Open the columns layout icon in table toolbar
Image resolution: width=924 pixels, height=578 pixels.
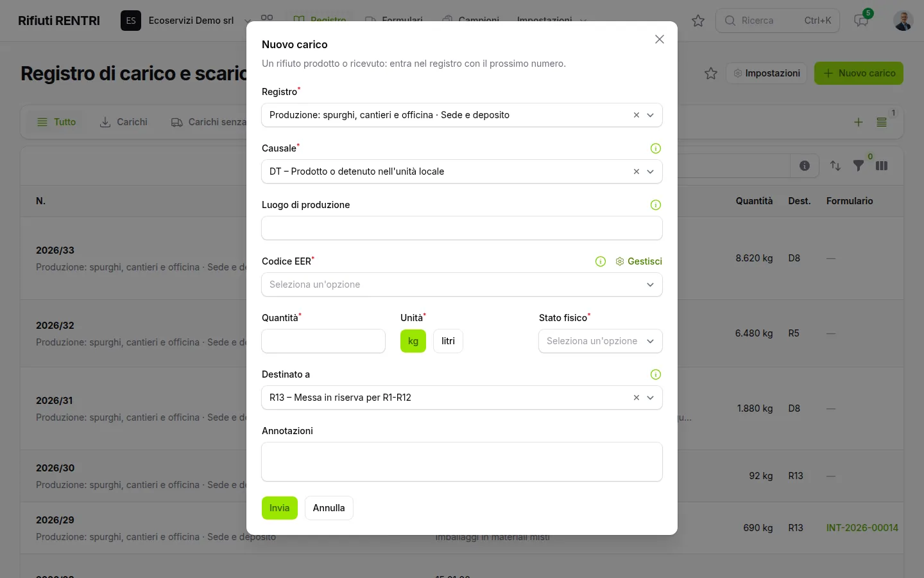point(882,166)
